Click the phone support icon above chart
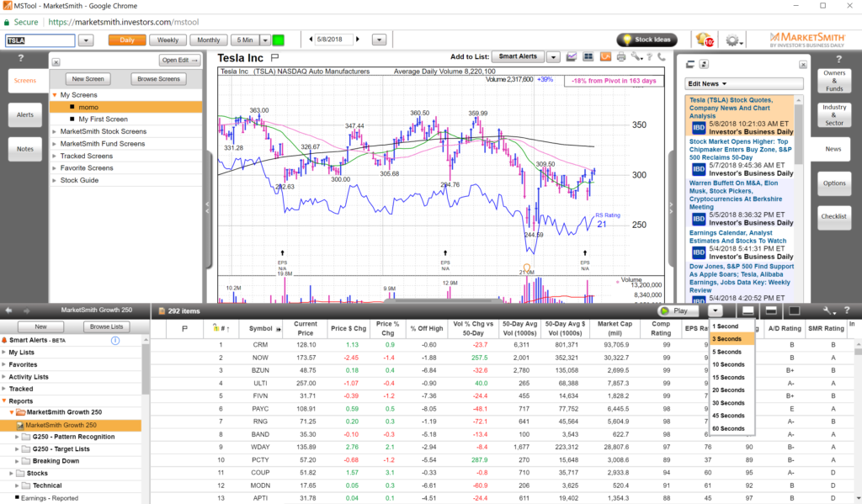Image resolution: width=862 pixels, height=504 pixels. 662,56
